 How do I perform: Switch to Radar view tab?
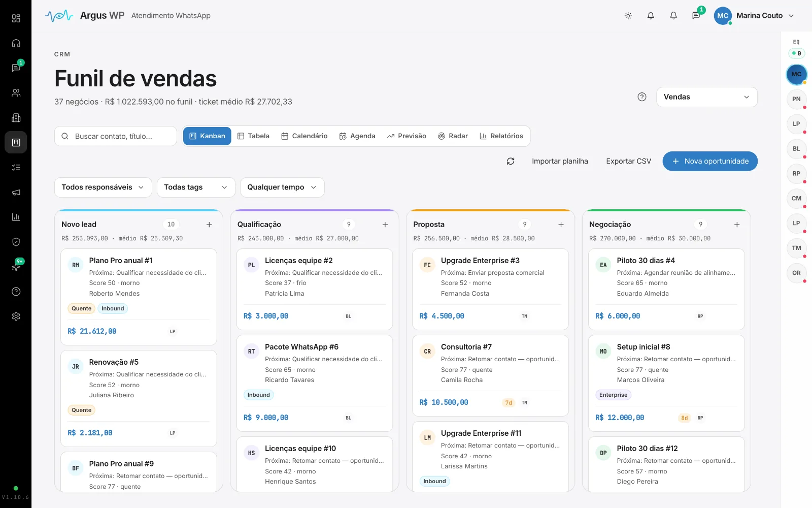click(x=453, y=136)
